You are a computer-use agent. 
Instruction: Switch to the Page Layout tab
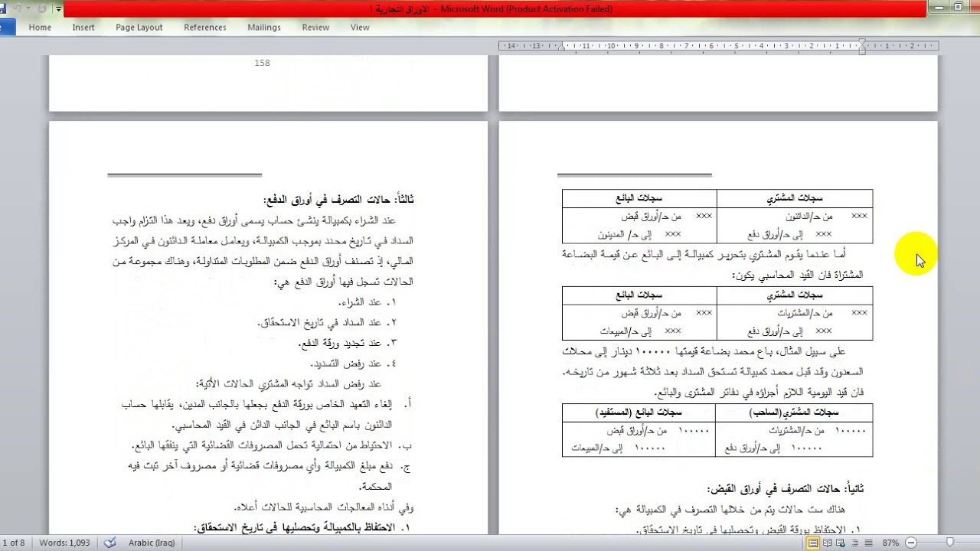pyautogui.click(x=139, y=27)
